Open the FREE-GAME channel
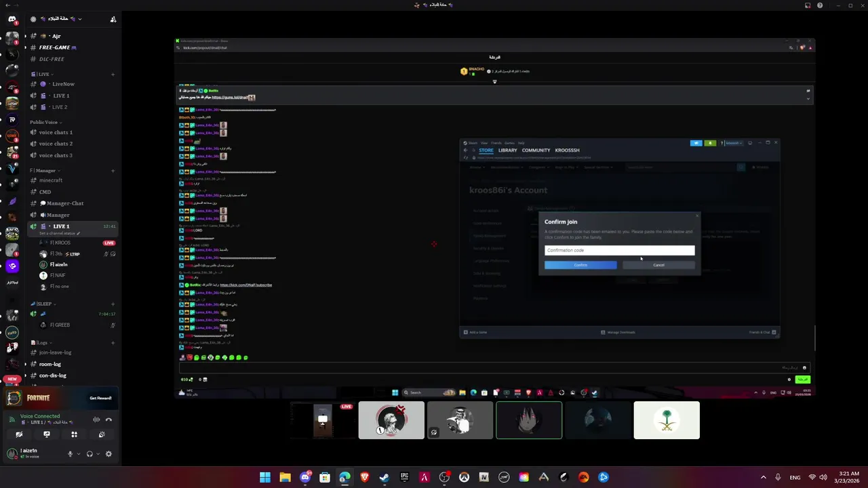 click(71, 47)
